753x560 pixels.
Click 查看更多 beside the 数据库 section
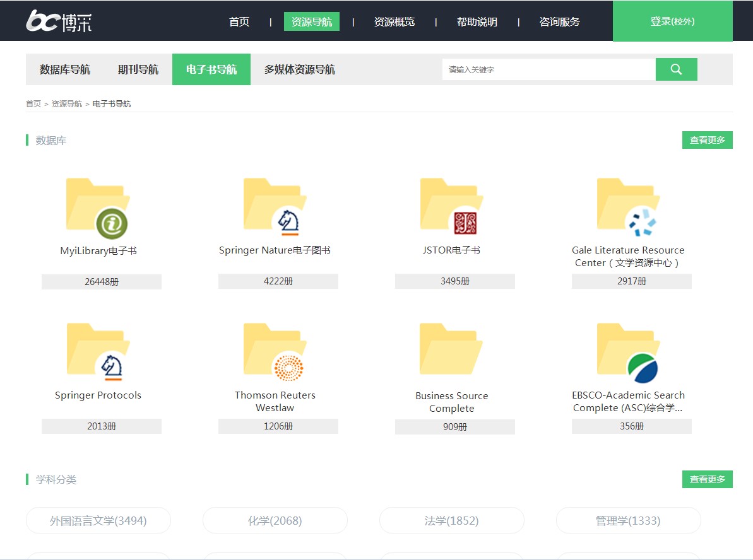[x=707, y=140]
